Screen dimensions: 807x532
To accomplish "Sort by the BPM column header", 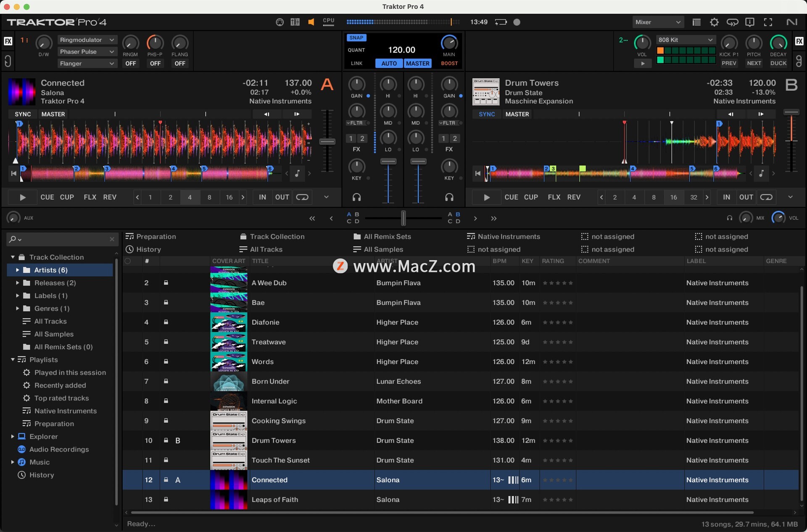I will tap(500, 261).
